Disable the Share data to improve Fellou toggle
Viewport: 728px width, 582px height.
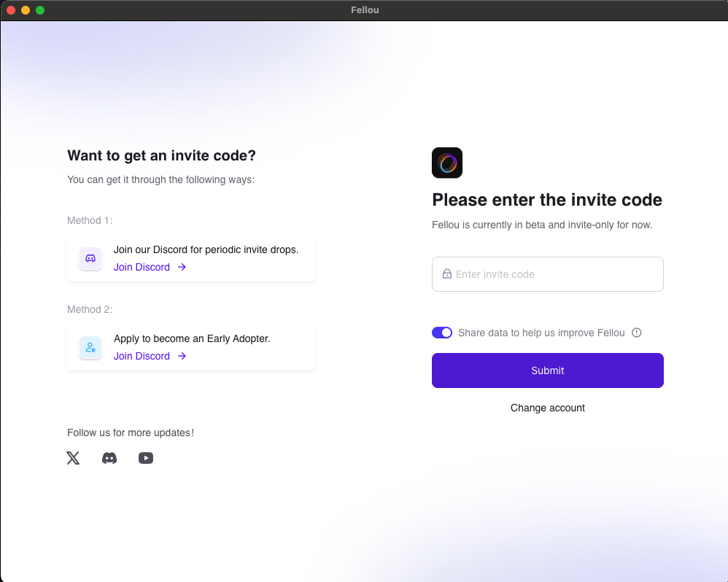pos(442,333)
